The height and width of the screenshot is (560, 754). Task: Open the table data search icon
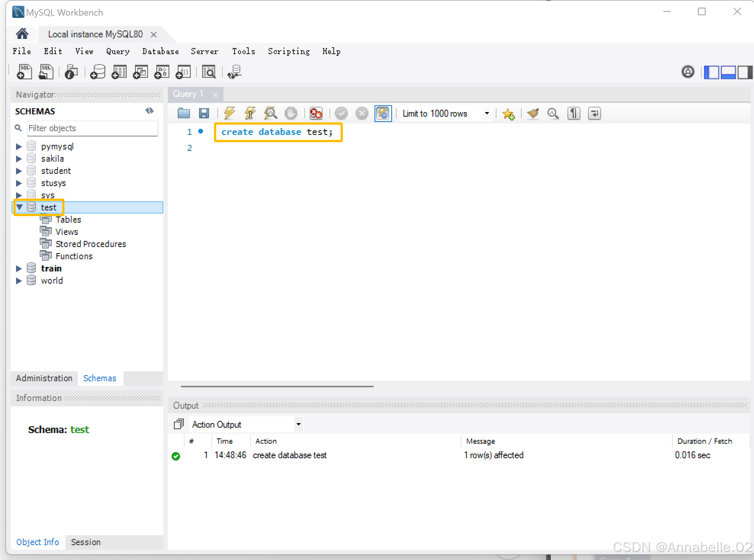click(209, 72)
